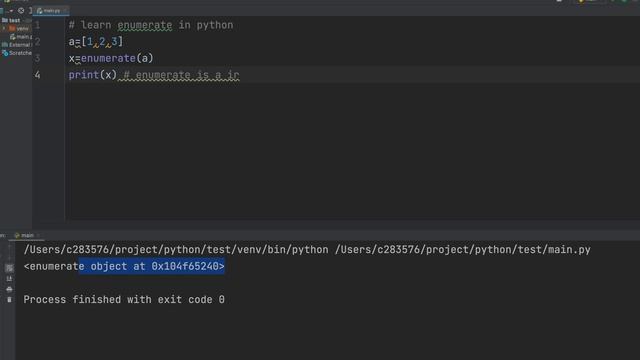Expand the venv folder chevron
Image resolution: width=640 pixels, height=360 pixels.
(x=4, y=28)
